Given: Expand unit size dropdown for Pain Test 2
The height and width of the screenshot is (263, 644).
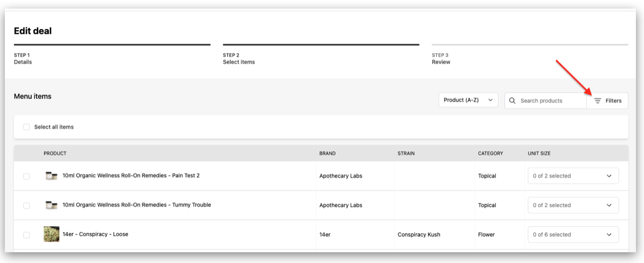Looking at the screenshot, I should (x=573, y=176).
